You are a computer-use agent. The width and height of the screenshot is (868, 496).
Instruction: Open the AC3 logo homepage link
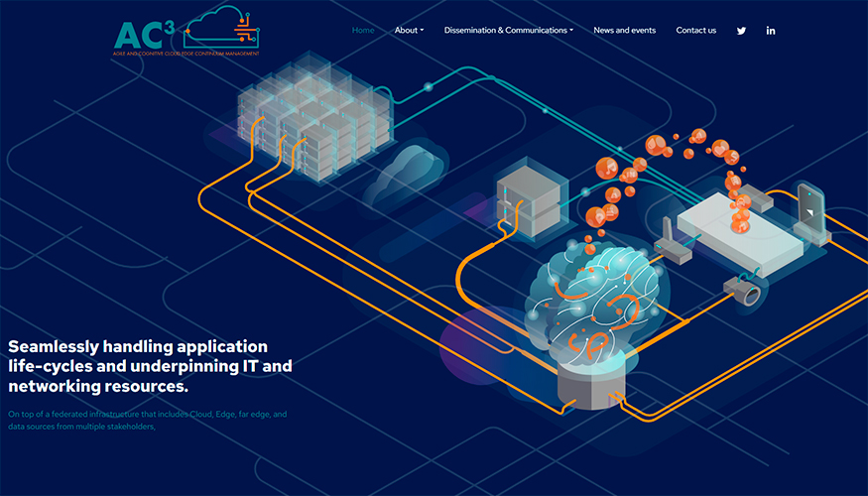pos(186,31)
